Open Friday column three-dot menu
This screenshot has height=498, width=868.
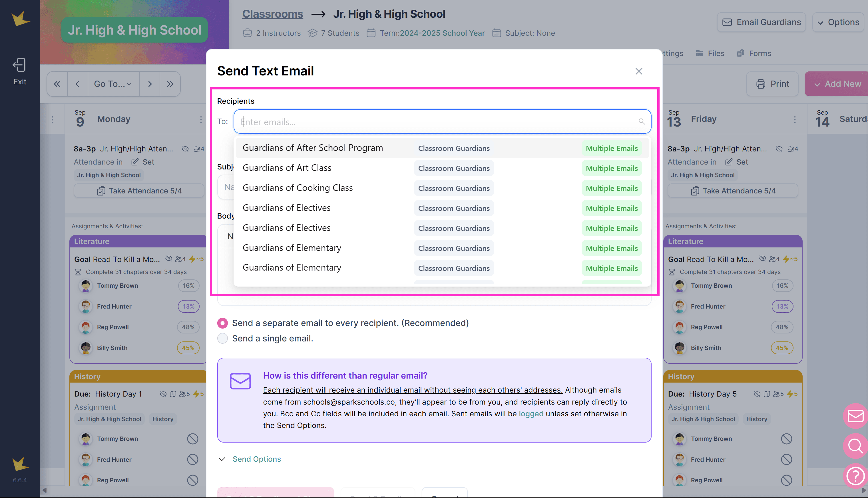[795, 119]
